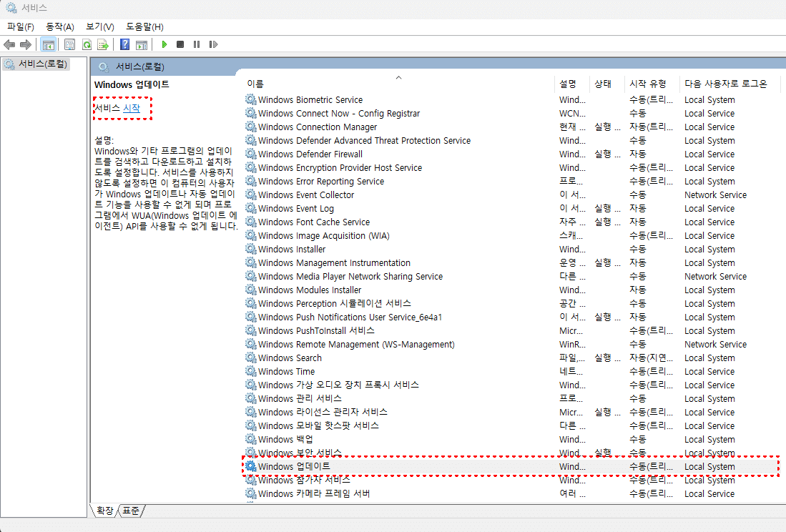Select Windows PushToInstall 서비스
The width and height of the screenshot is (786, 532).
511,330
